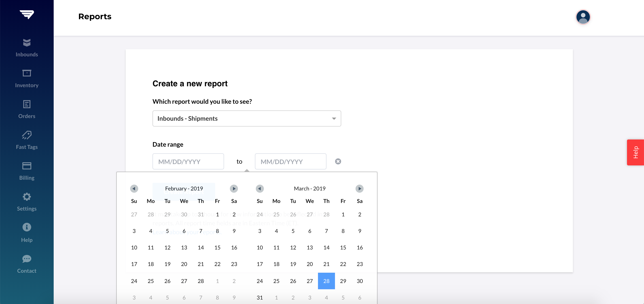Viewport: 644px width, 304px height.
Task: Go to next month in March calendar
Action: click(360, 188)
